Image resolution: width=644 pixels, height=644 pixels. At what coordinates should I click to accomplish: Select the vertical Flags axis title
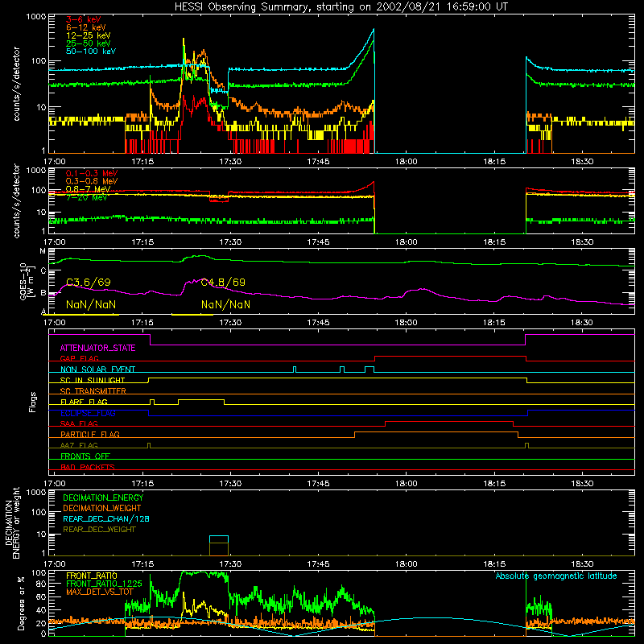[32, 402]
